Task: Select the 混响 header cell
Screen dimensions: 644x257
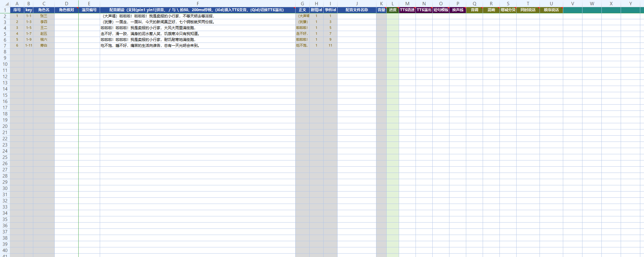Action: [x=491, y=10]
